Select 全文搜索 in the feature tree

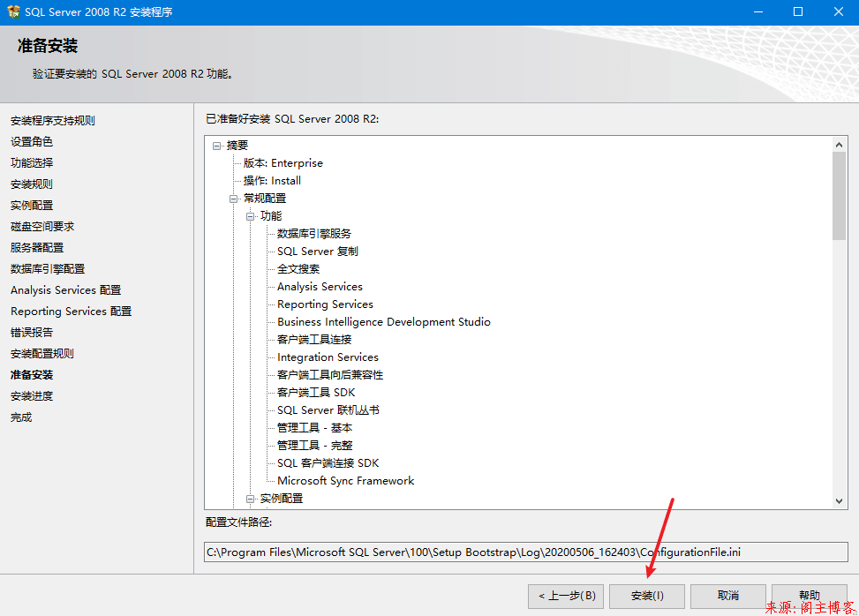click(x=298, y=269)
